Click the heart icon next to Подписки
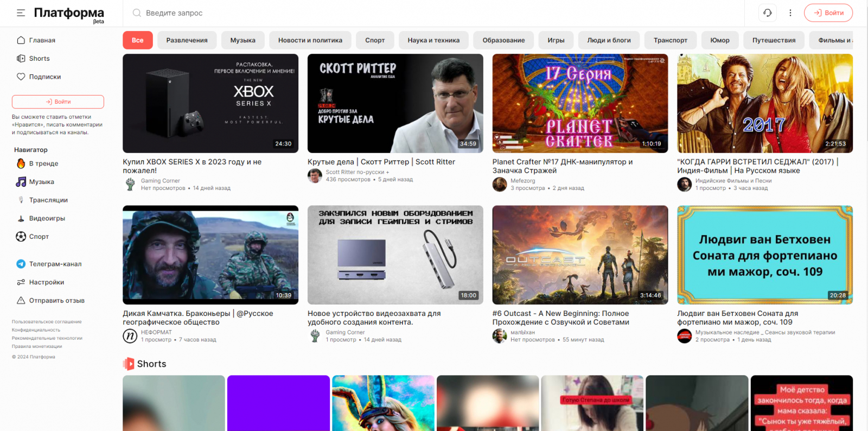The height and width of the screenshot is (431, 868). 21,77
